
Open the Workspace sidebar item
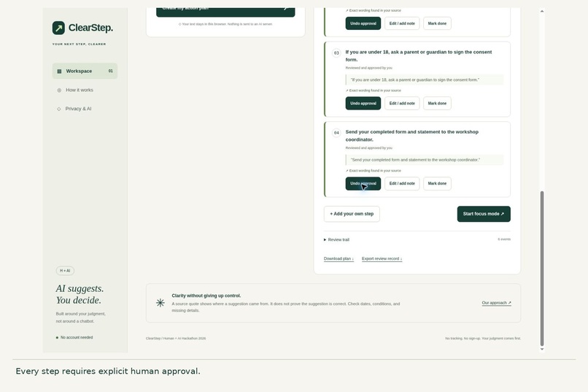[x=85, y=71]
